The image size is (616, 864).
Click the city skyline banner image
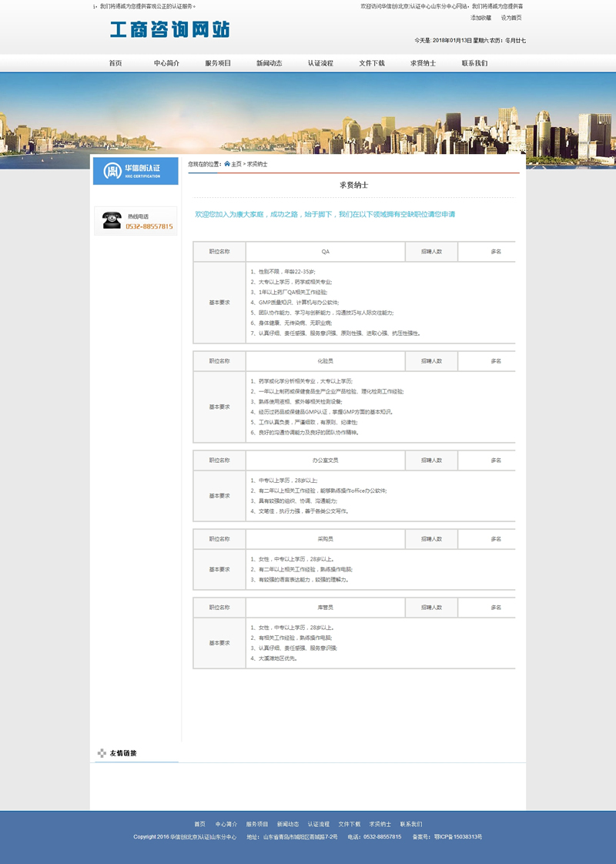coord(308,119)
